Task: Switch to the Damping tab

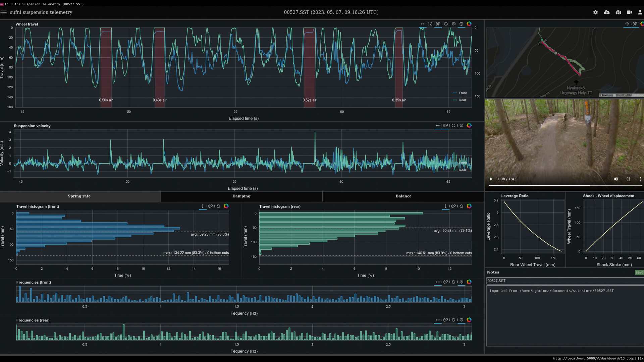Action: [x=241, y=196]
